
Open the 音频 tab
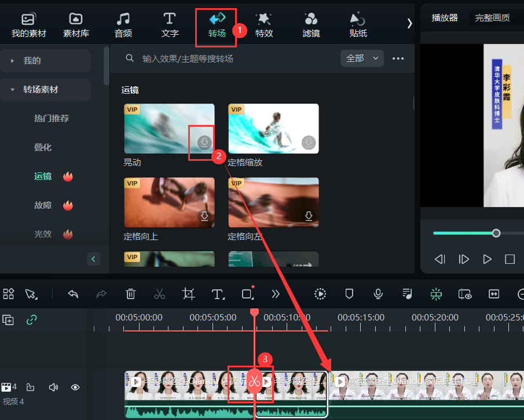pos(123,25)
